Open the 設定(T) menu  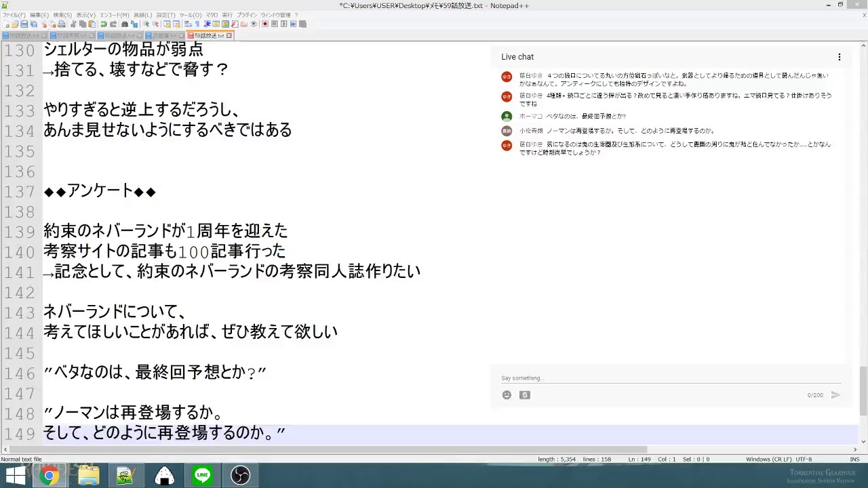point(165,15)
